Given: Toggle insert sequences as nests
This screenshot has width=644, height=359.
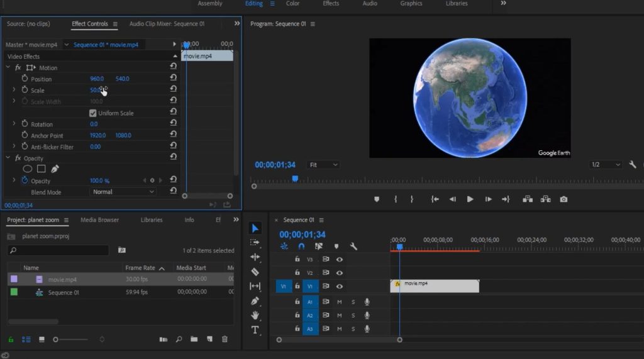Looking at the screenshot, I should click(x=284, y=246).
